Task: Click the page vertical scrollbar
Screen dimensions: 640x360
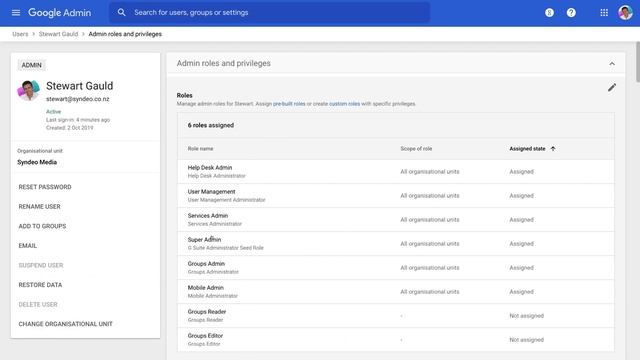Action: [x=638, y=62]
